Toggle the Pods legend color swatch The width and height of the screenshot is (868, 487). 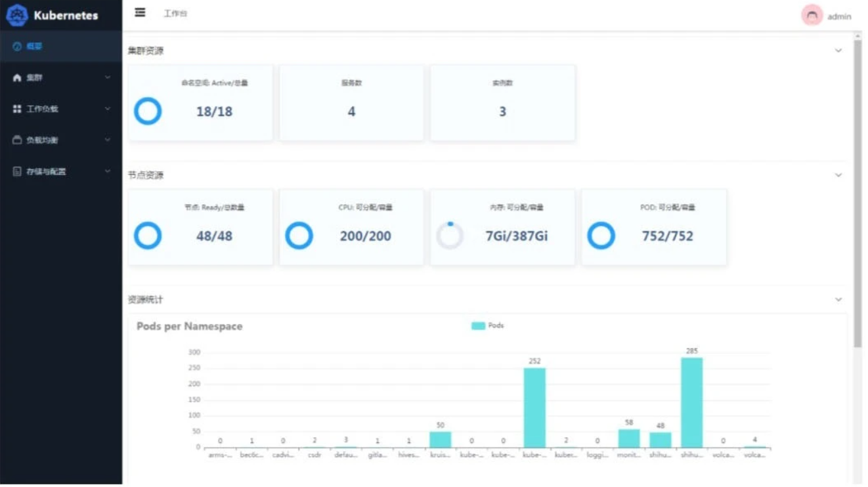[478, 326]
